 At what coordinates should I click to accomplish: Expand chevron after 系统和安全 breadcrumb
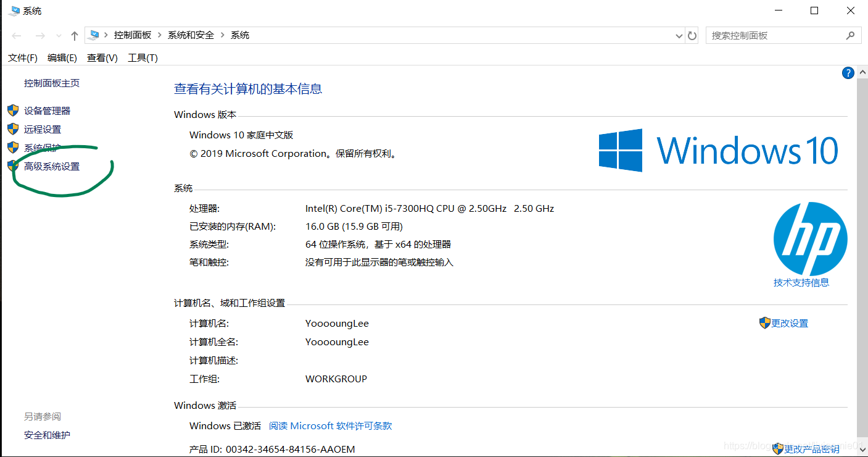click(x=223, y=35)
